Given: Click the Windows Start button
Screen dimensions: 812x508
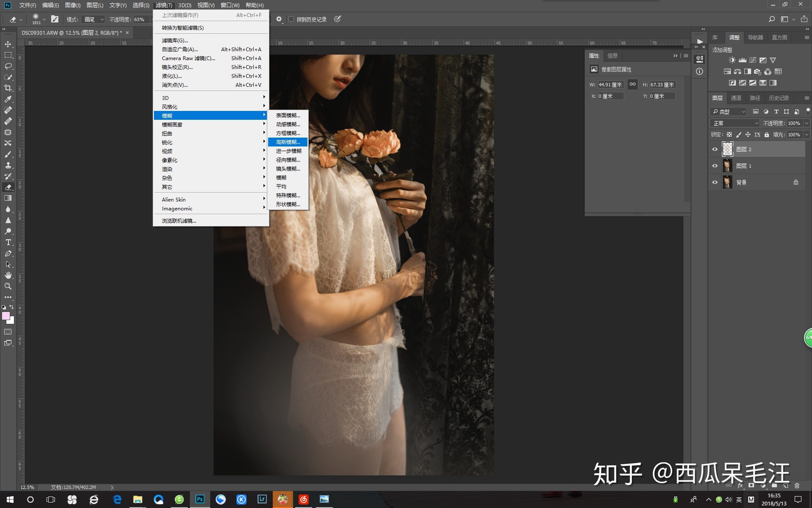Looking at the screenshot, I should coord(10,499).
